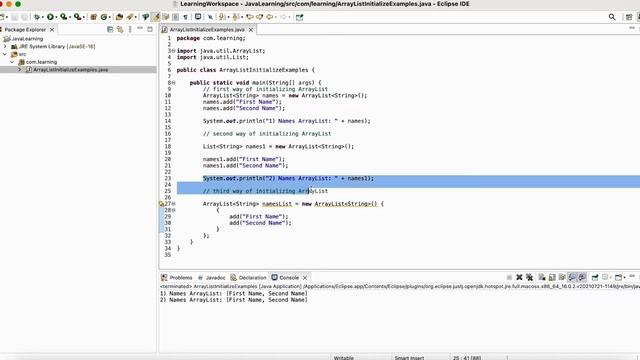Viewport: 640px width, 360px height.
Task: Open dropdown next to Coverage button
Action: (69, 17)
